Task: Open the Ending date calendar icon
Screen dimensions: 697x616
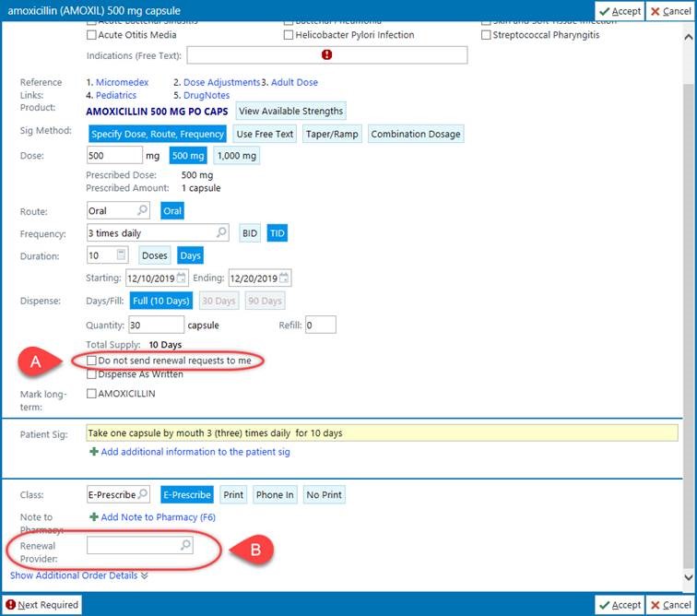Action: 284,278
